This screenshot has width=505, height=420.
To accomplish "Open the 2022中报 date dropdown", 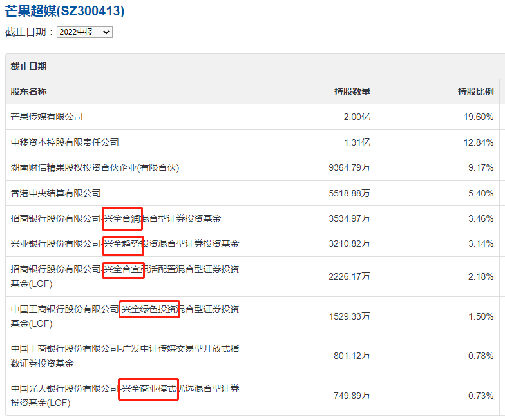I will click(84, 32).
